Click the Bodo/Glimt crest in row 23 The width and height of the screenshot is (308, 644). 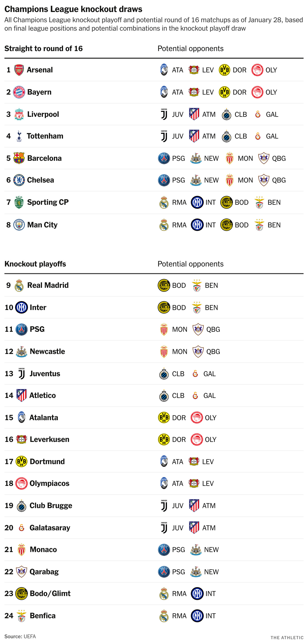pos(22,594)
